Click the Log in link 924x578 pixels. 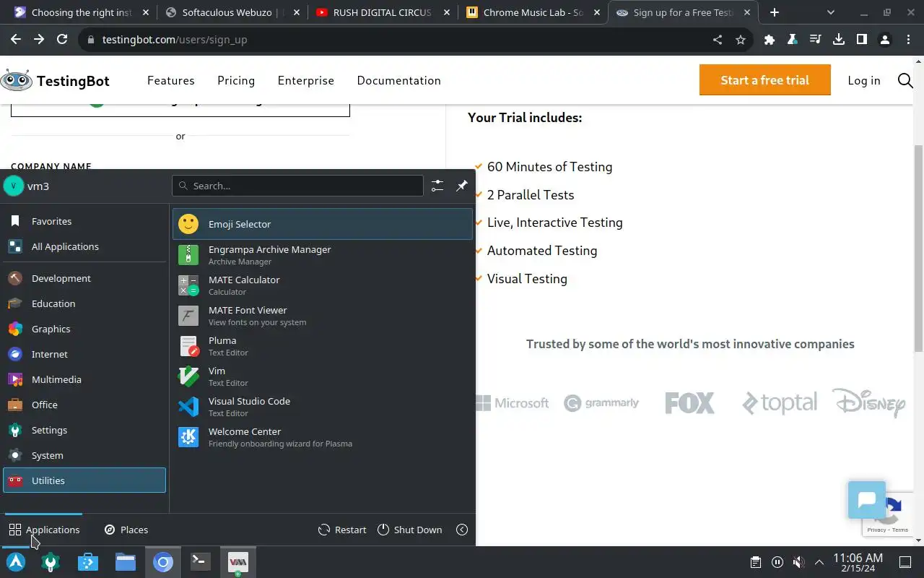(x=864, y=80)
